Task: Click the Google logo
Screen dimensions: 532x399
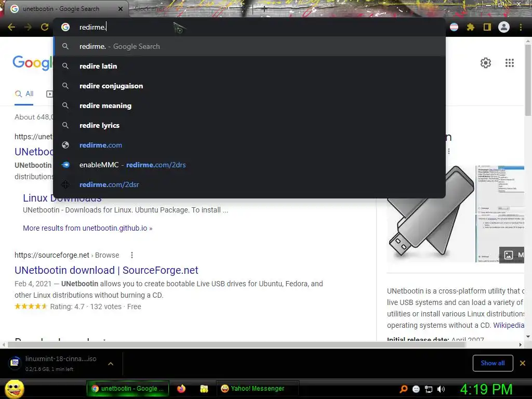Action: tap(33, 63)
